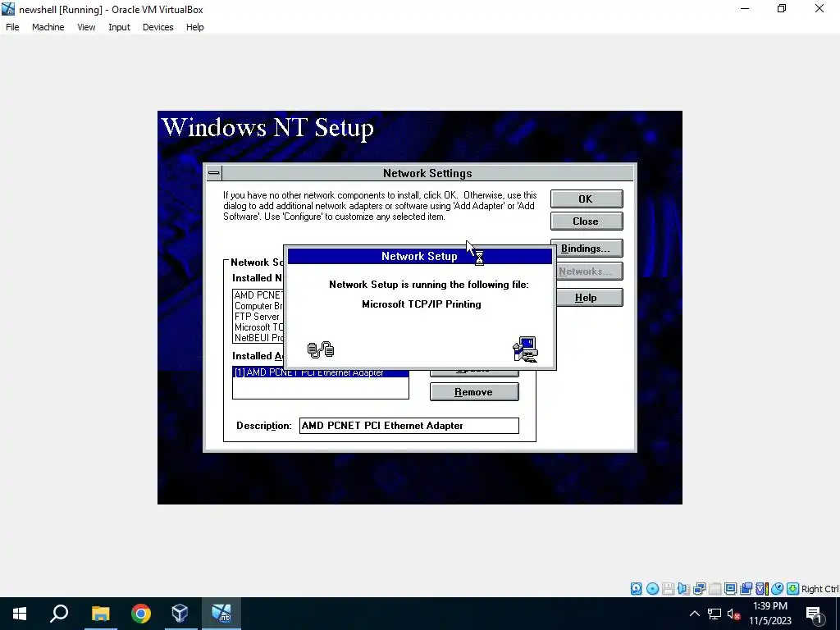Click the greyed Networks... button
The image size is (840, 630).
coord(589,272)
